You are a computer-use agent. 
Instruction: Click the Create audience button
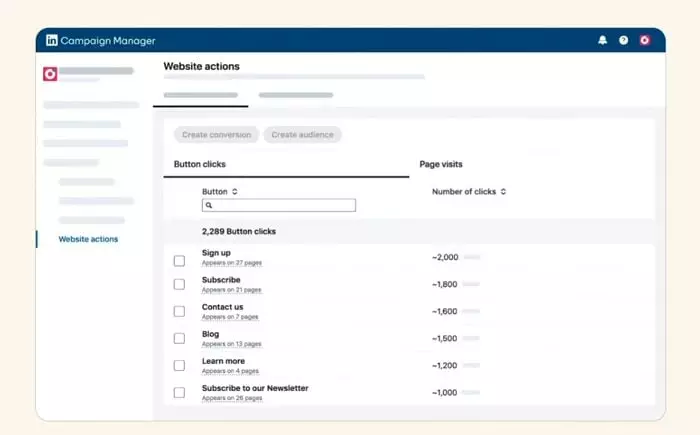302,134
